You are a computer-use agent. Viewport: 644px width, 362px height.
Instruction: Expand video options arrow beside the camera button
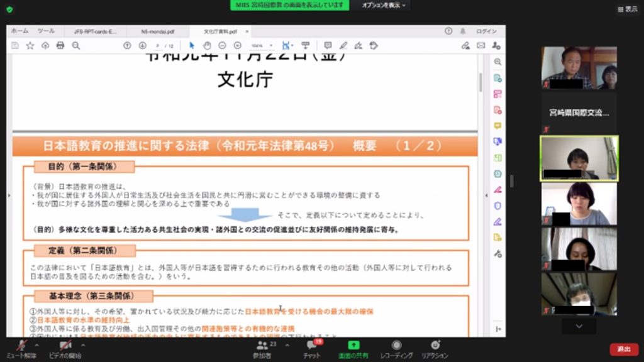coord(83,345)
